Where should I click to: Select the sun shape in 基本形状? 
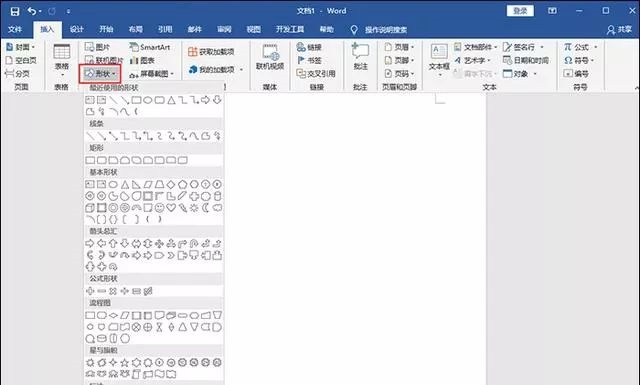pyautogui.click(x=194, y=208)
